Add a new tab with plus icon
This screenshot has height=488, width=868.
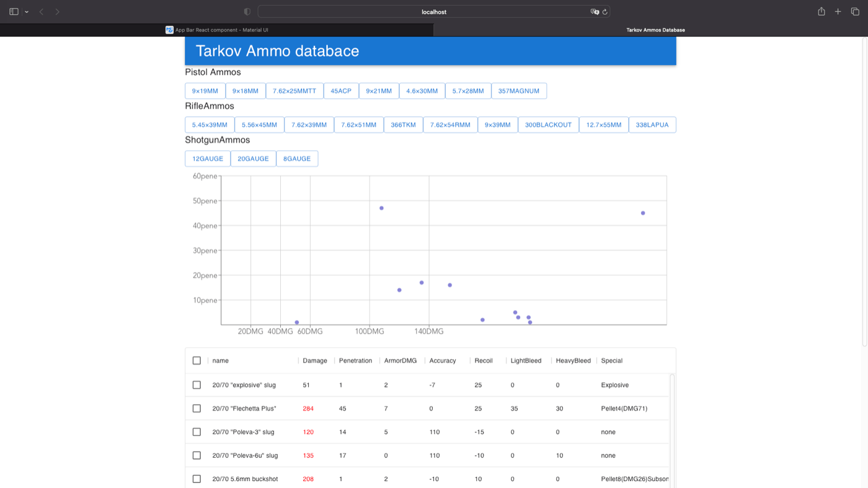[838, 12]
